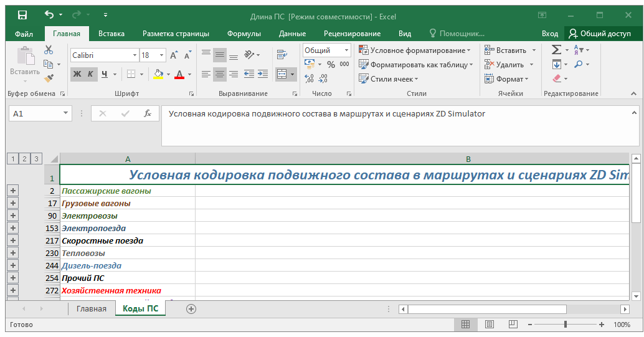This screenshot has width=644, height=337.
Task: Click the AutoSum sigma icon
Action: pos(556,50)
